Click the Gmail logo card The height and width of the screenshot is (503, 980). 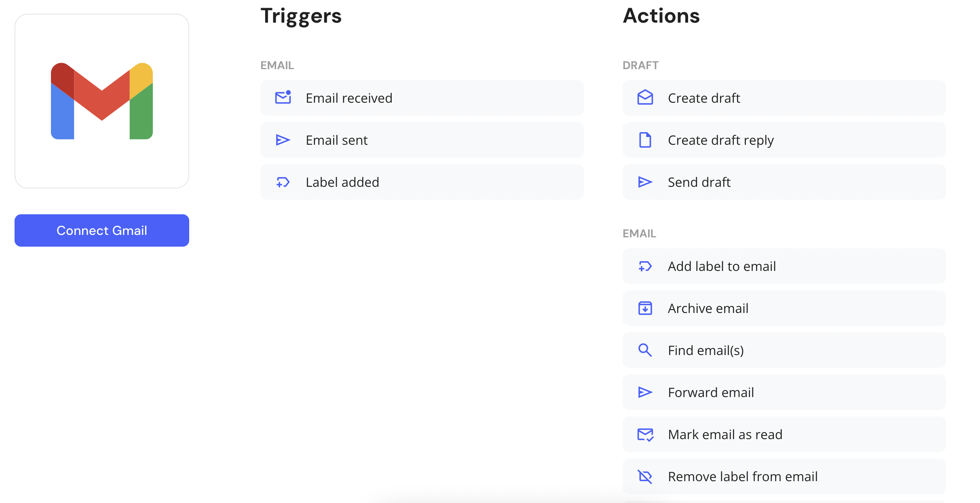[x=102, y=101]
